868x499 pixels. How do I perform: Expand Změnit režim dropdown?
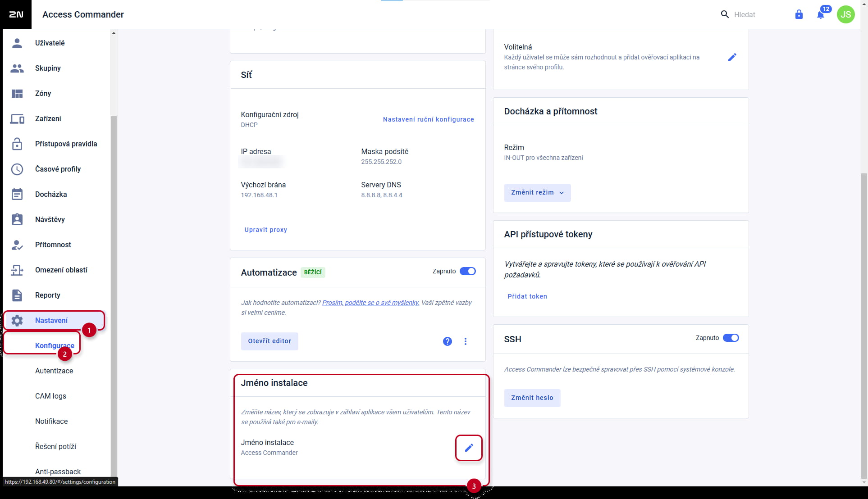(537, 192)
